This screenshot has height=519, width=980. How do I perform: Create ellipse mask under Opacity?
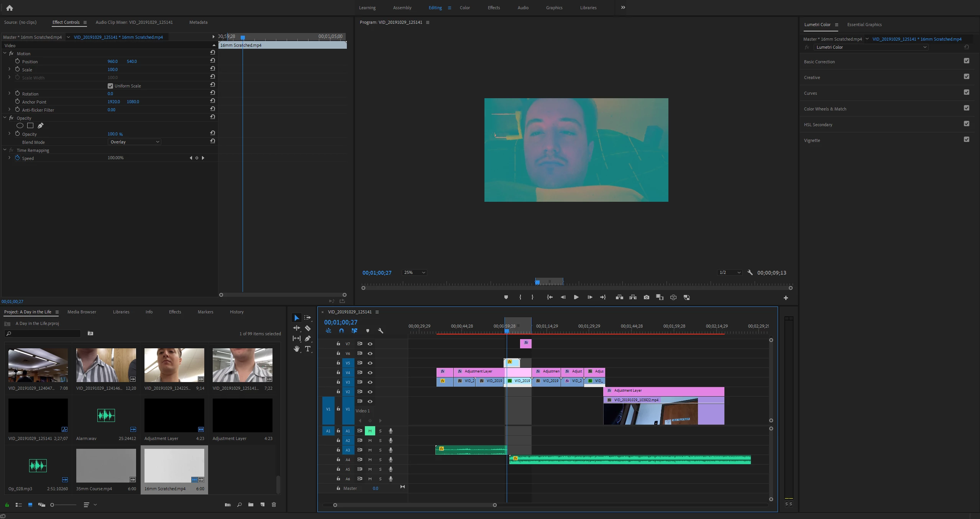20,125
